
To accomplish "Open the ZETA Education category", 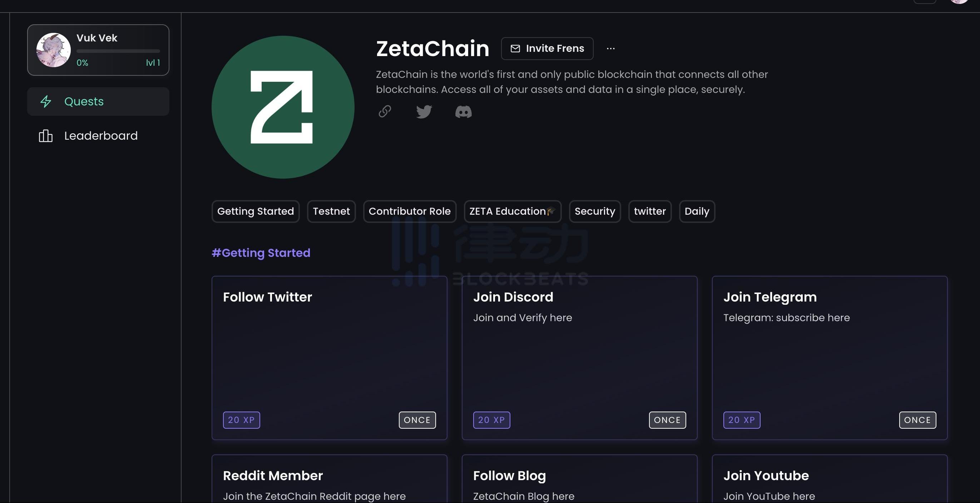I will 512,211.
